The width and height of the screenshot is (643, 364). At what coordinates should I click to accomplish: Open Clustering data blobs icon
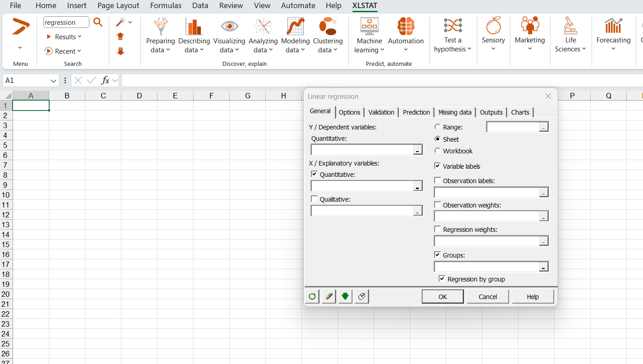(328, 26)
